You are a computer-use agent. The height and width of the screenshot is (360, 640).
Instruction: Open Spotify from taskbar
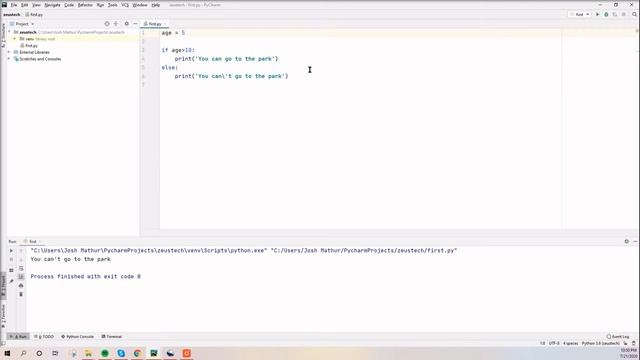point(105,353)
